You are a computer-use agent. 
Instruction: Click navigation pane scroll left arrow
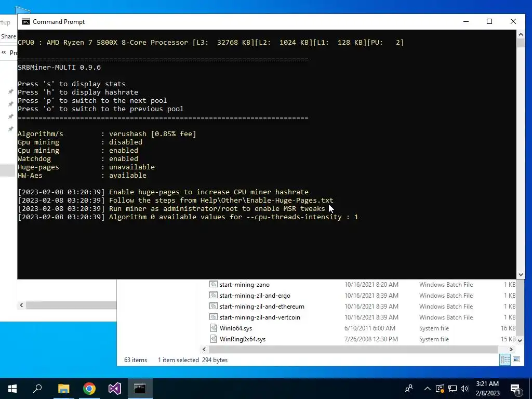pos(21,305)
